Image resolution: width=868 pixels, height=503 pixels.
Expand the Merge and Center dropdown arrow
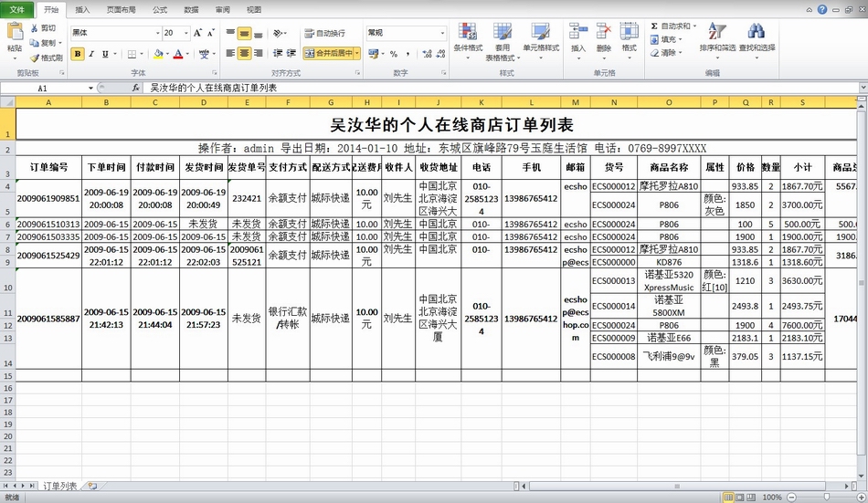coord(357,53)
